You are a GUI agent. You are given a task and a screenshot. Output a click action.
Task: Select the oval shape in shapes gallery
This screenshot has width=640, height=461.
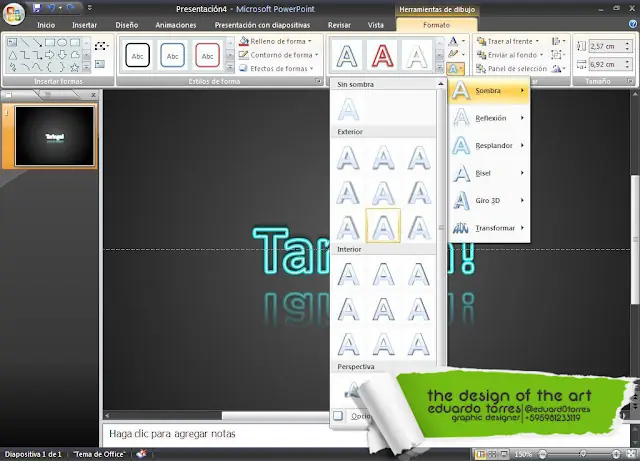coord(62,42)
